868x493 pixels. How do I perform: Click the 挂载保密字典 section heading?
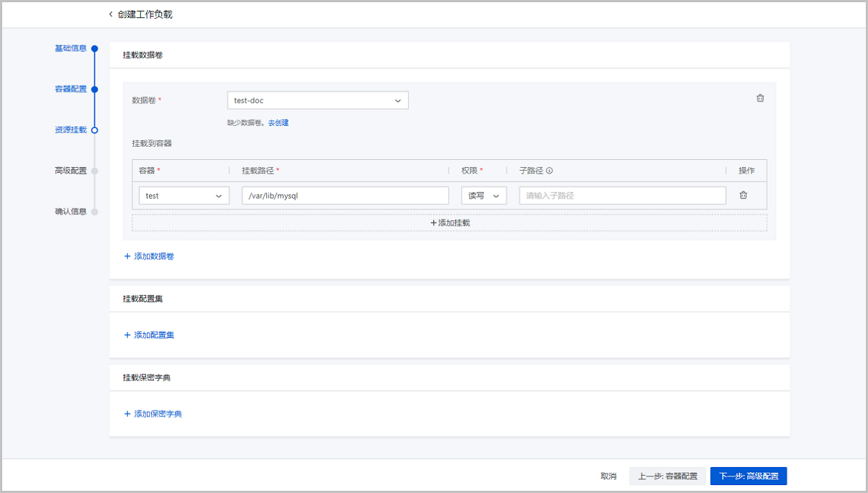click(147, 377)
